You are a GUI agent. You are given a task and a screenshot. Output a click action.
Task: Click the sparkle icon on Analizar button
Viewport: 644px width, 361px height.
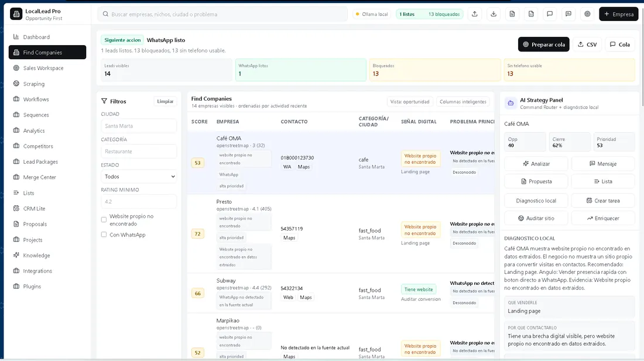pyautogui.click(x=526, y=163)
